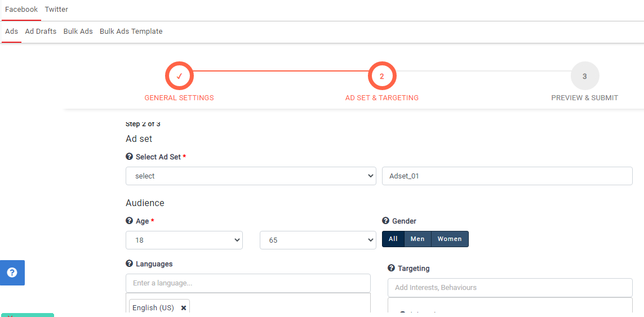Click the help icon beside Age label
The width and height of the screenshot is (644, 317).
click(x=129, y=221)
